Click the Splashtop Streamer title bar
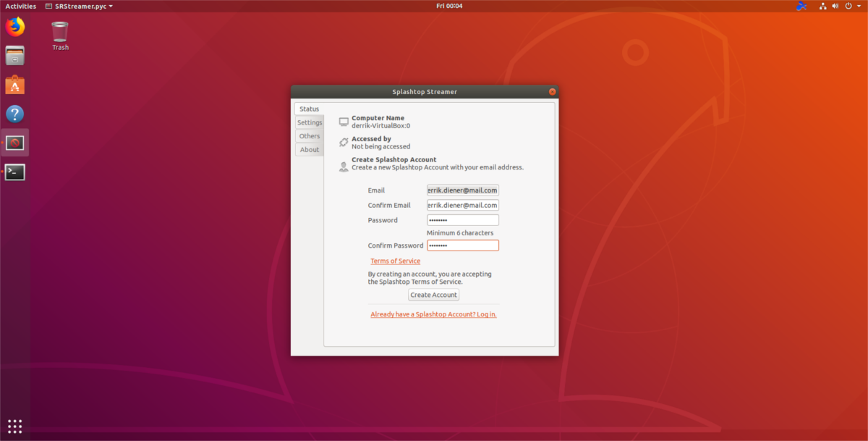Image resolution: width=868 pixels, height=441 pixels. coord(425,92)
